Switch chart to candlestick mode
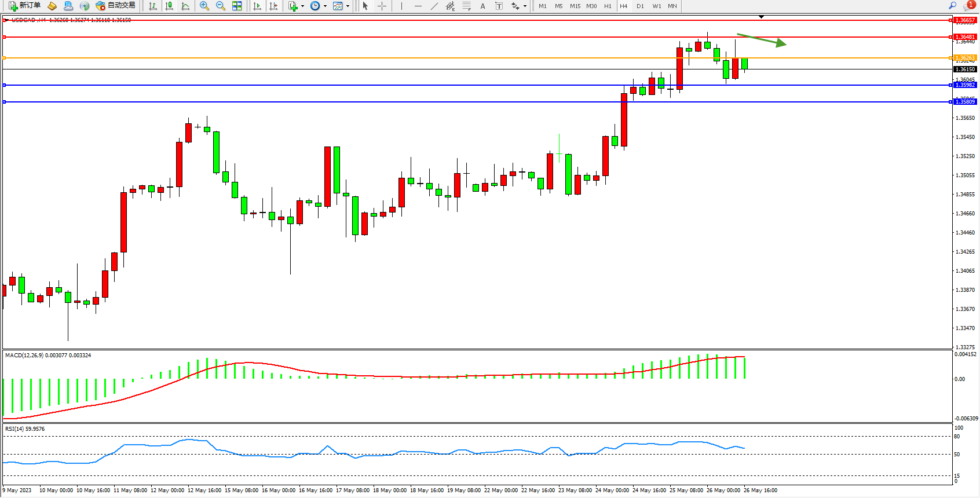The image size is (980, 498). (169, 6)
